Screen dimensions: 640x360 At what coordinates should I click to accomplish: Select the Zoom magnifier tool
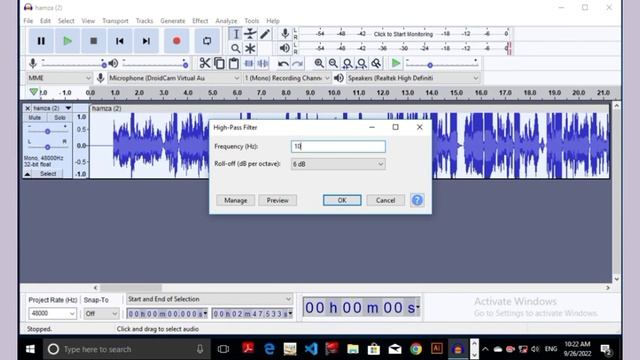(x=236, y=49)
